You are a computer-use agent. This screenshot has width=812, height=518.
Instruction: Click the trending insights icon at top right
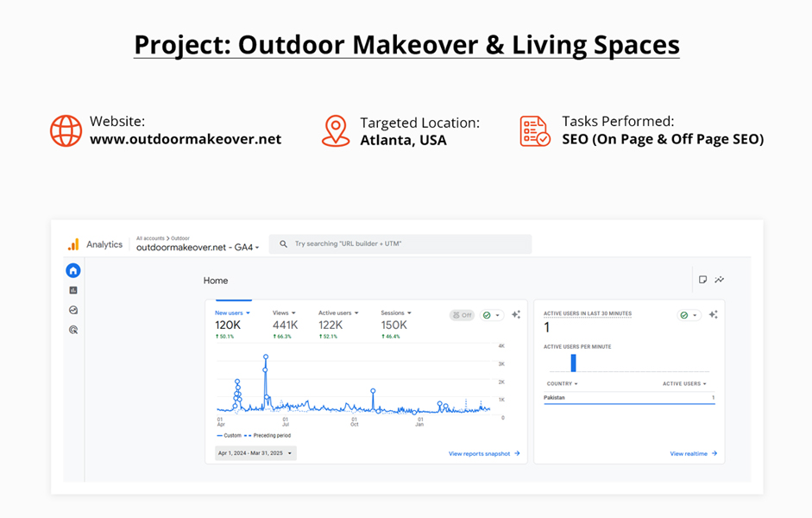(x=720, y=279)
